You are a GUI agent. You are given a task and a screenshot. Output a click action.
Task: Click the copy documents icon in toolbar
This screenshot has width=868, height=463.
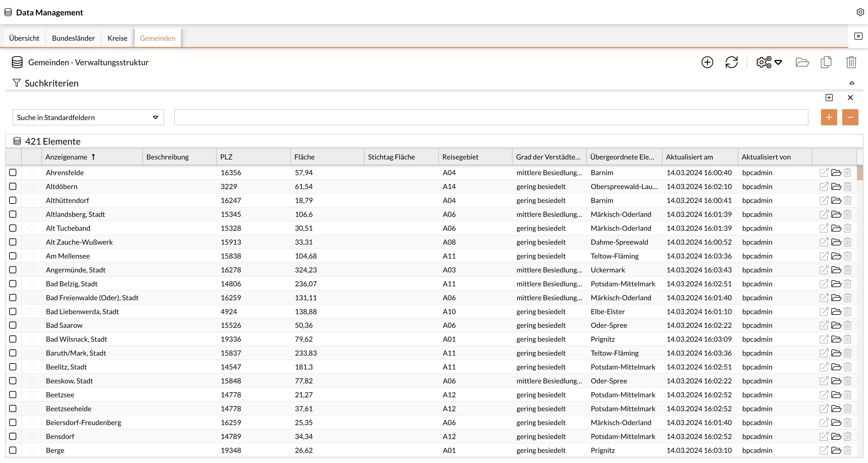826,62
